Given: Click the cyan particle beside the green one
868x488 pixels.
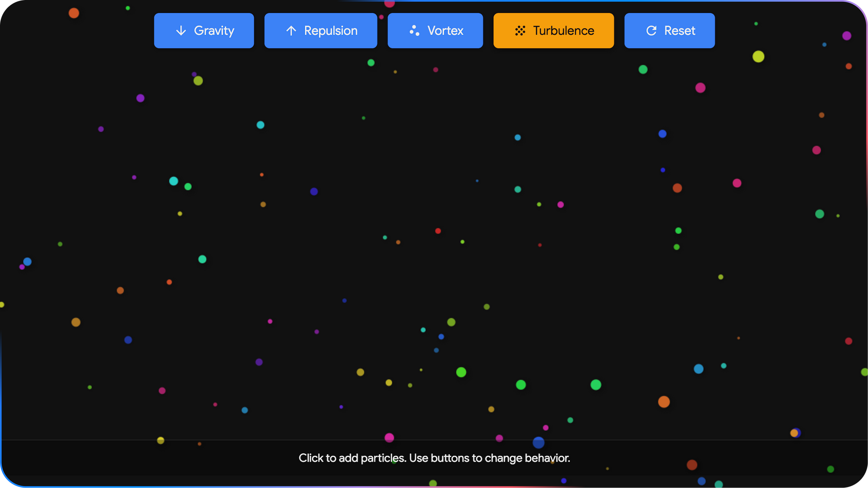Looking at the screenshot, I should [x=174, y=181].
